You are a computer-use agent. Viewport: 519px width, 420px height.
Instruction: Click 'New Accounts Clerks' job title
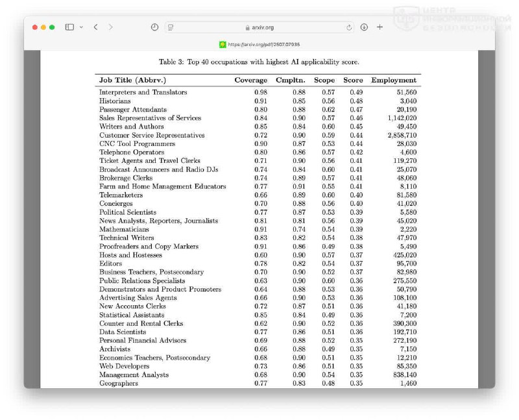pos(132,306)
